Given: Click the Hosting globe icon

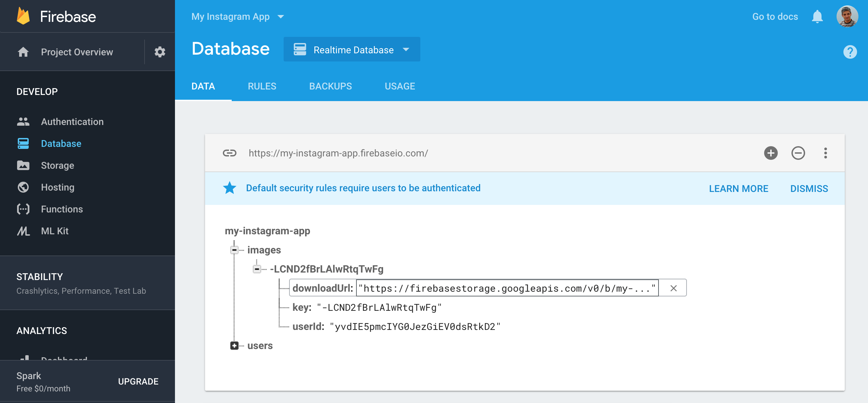Looking at the screenshot, I should click(x=23, y=187).
